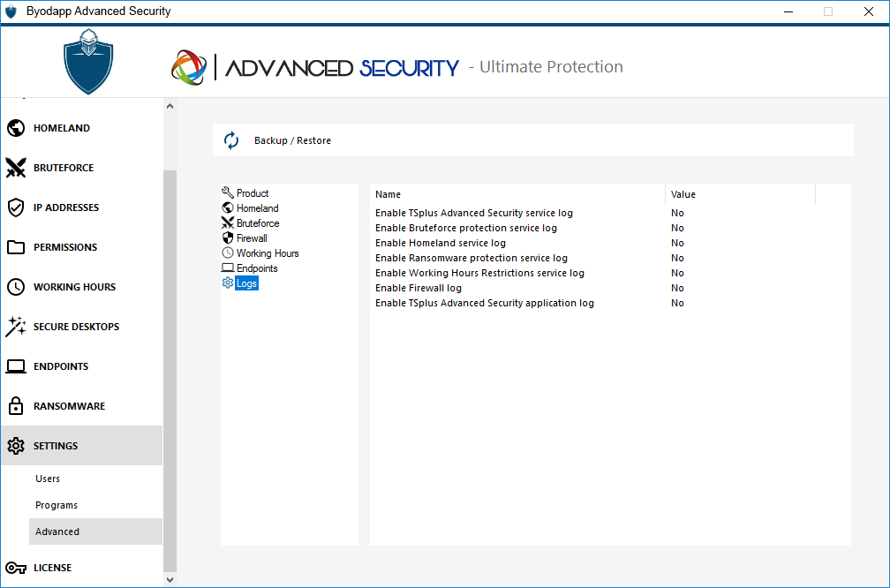Click the Settings gear sidebar icon
Viewport: 890px width, 588px height.
coord(16,446)
